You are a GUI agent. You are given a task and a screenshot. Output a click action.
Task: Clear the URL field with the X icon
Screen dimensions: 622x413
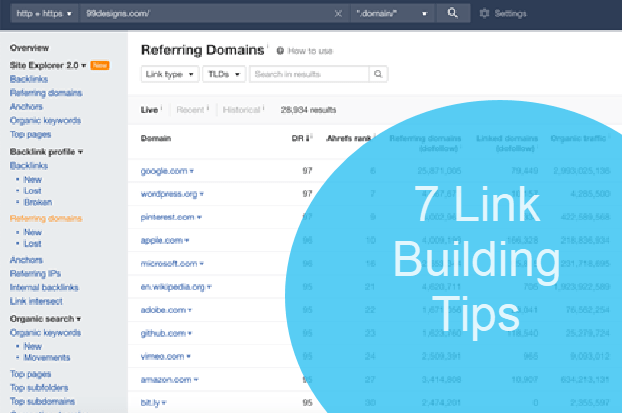click(x=338, y=13)
